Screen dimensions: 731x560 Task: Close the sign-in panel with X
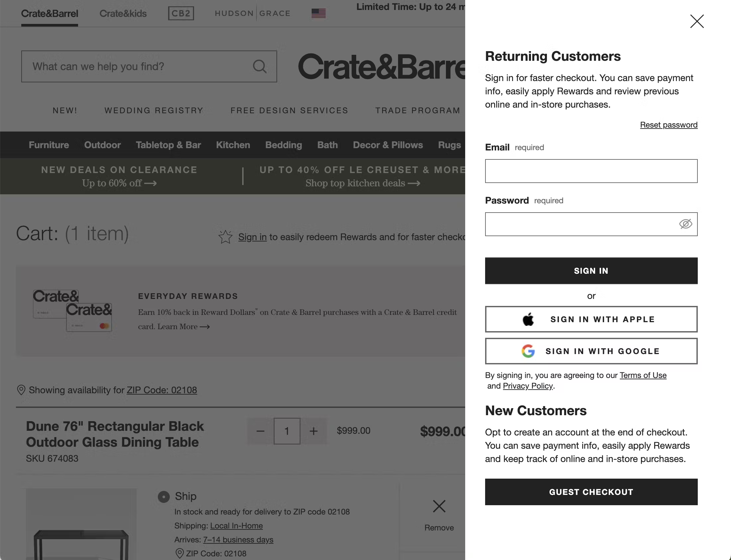(x=697, y=21)
